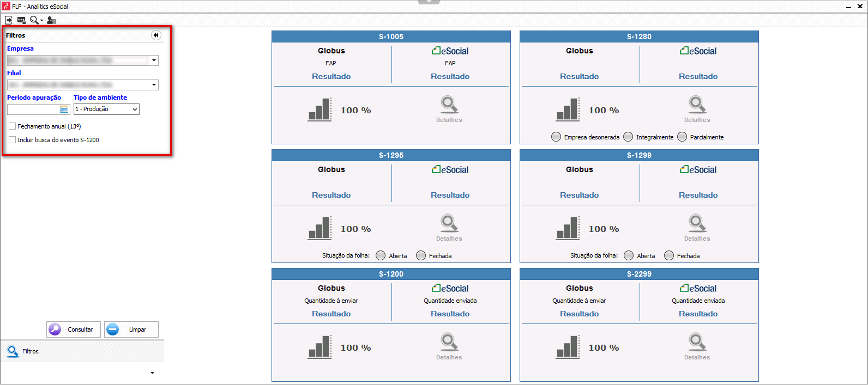Select the Empresa desonerada radio button

(556, 137)
